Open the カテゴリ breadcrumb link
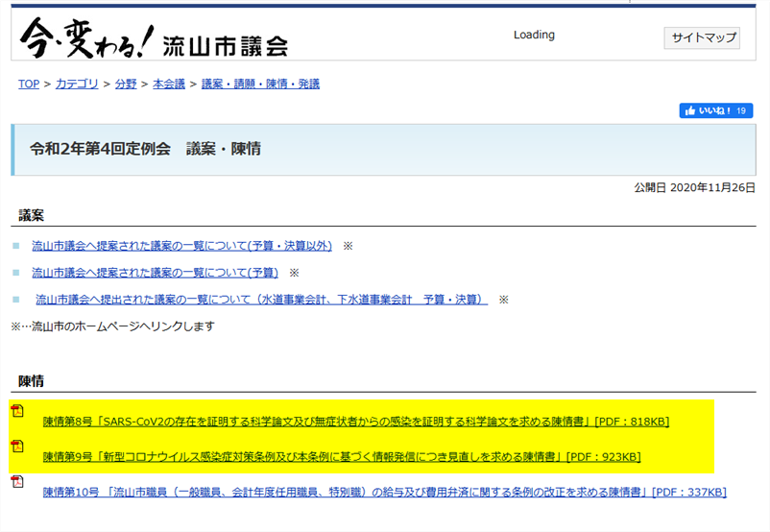 pyautogui.click(x=77, y=84)
